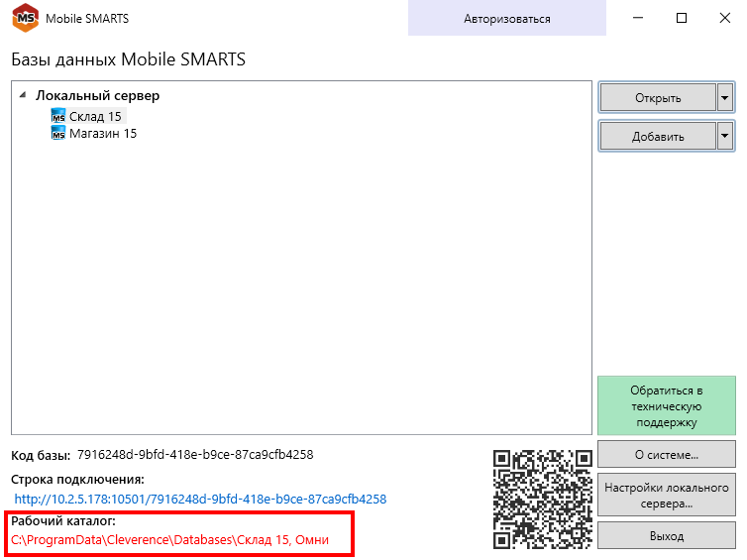The width and height of the screenshot is (747, 560).
Task: Click the Открыть button
Action: (658, 98)
